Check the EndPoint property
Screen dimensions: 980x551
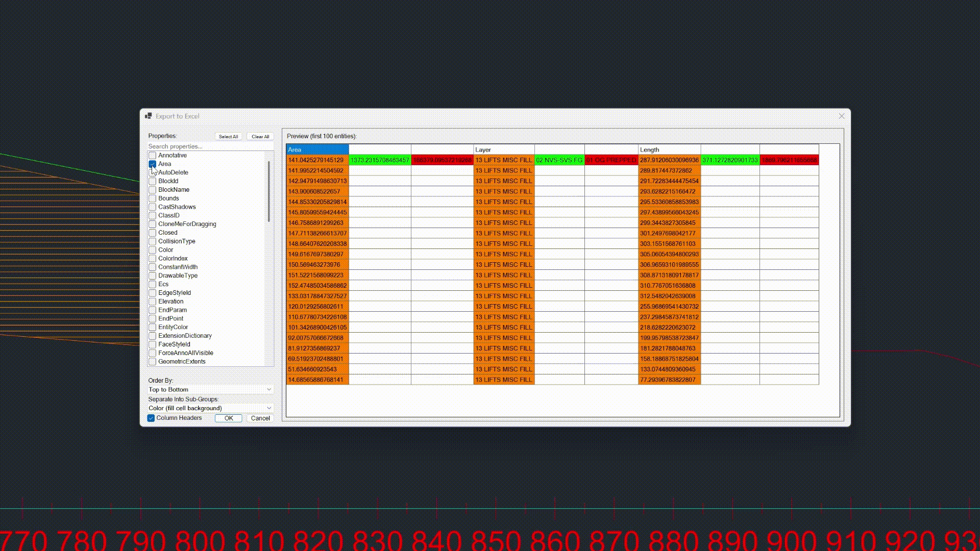[x=152, y=318]
